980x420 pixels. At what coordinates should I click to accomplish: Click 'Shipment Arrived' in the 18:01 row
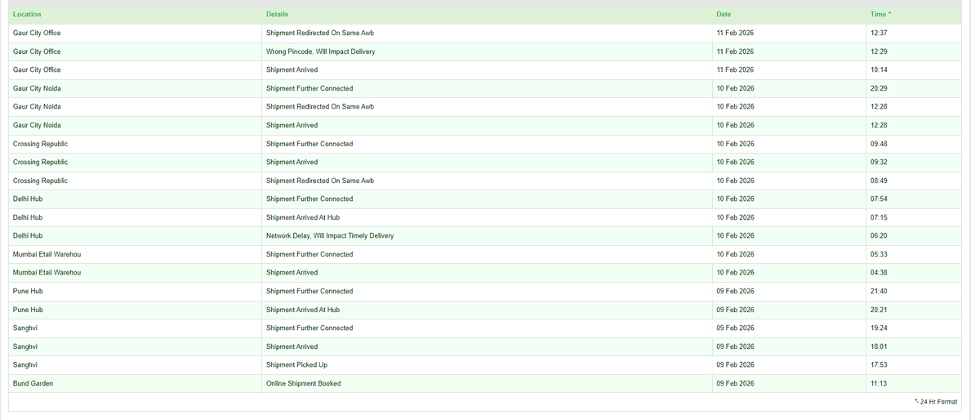[x=292, y=346]
